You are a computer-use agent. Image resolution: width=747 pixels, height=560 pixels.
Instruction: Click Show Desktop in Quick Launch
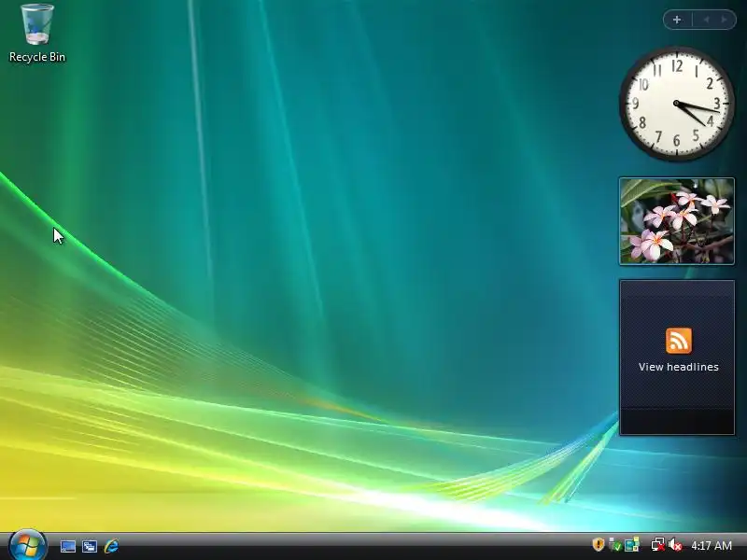68,546
